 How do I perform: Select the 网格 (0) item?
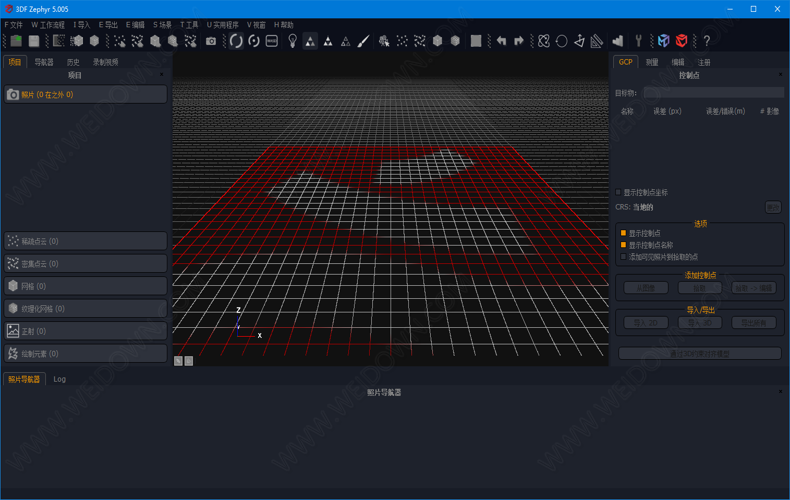tap(86, 286)
